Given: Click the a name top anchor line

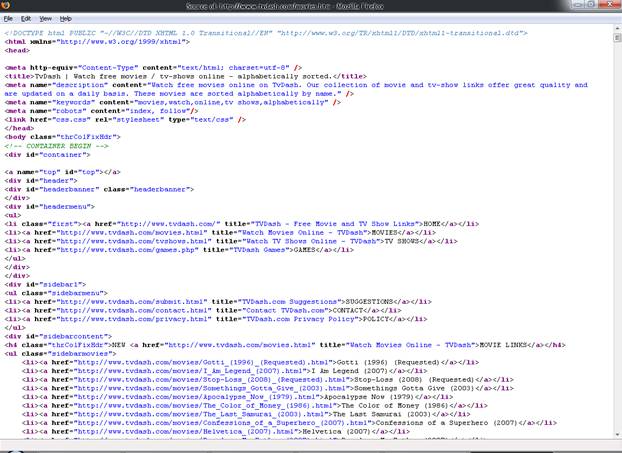Looking at the screenshot, I should pos(62,172).
